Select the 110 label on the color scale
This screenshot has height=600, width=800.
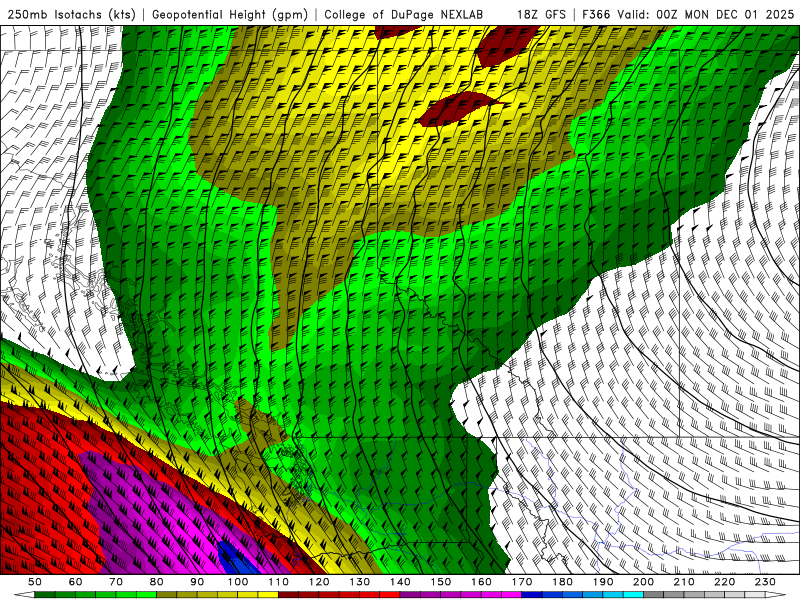point(278,582)
